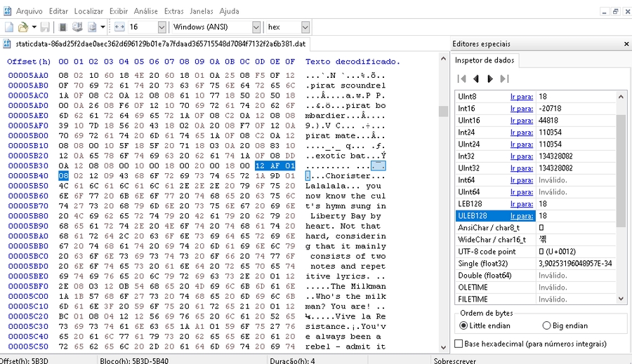This screenshot has width=632, height=364.
Task: Open the Windows (ANSI) charset dropdown
Action: (256, 27)
